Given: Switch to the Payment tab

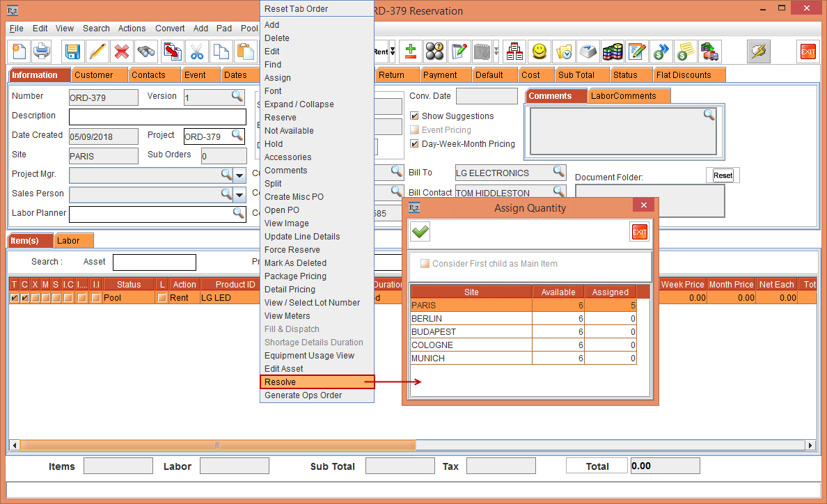Looking at the screenshot, I should [x=440, y=75].
